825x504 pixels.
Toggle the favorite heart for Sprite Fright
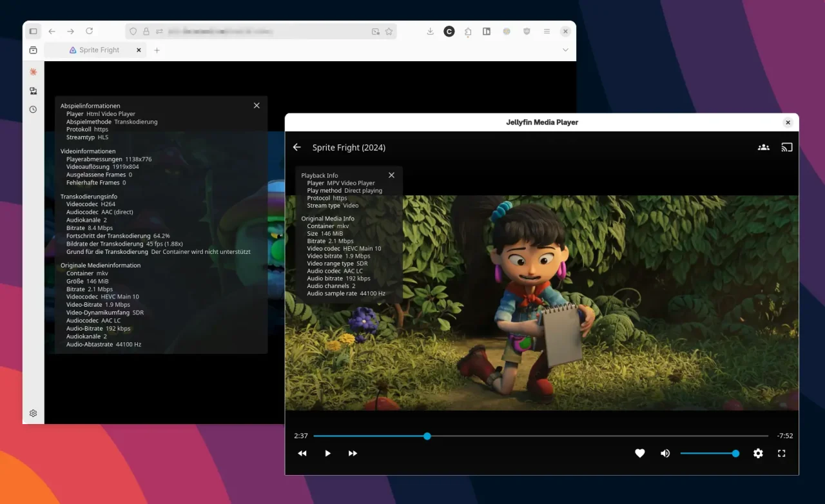tap(639, 453)
